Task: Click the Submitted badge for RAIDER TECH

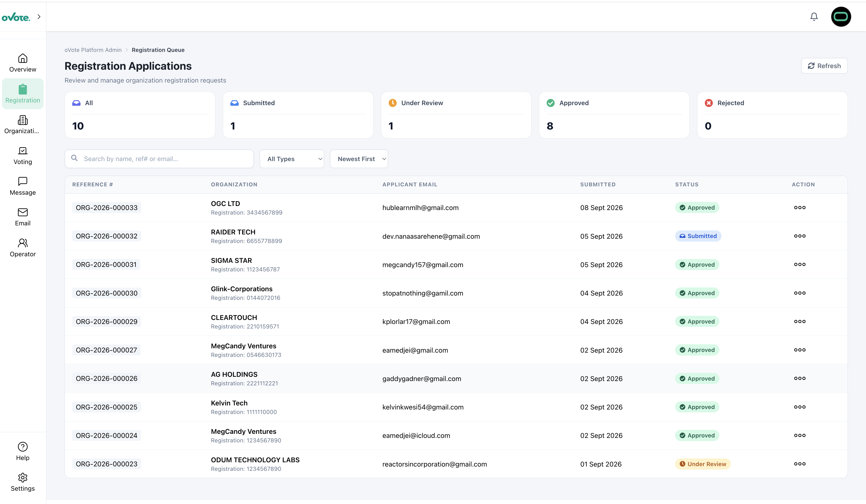Action: [x=698, y=236]
